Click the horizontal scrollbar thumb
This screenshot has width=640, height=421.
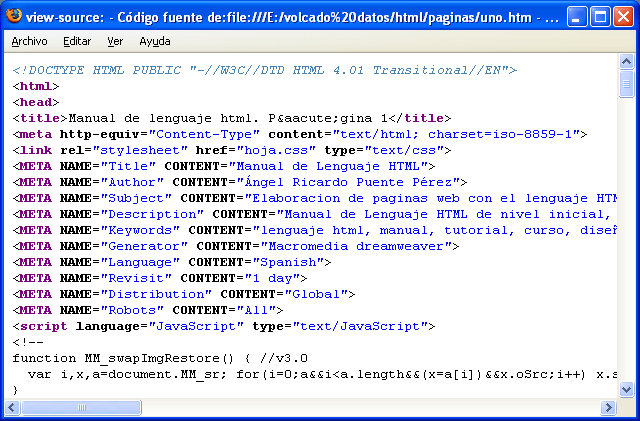point(81,407)
